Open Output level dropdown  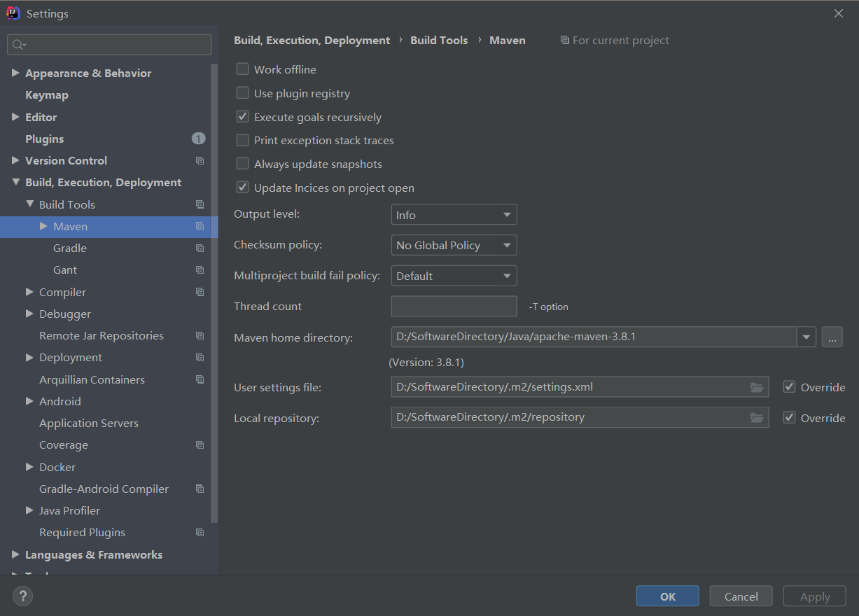(x=454, y=215)
